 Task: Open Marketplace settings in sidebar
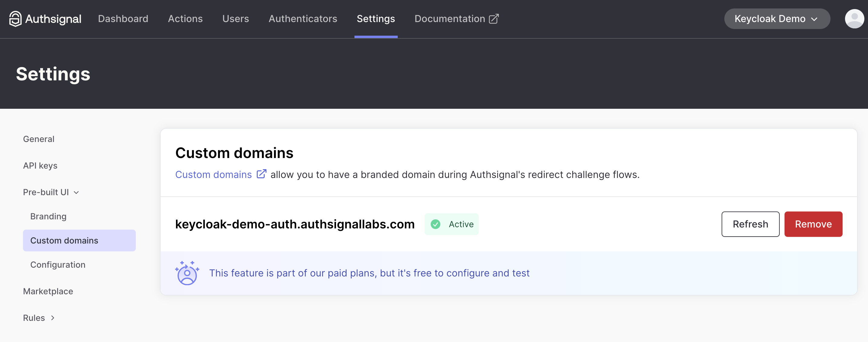click(x=48, y=291)
